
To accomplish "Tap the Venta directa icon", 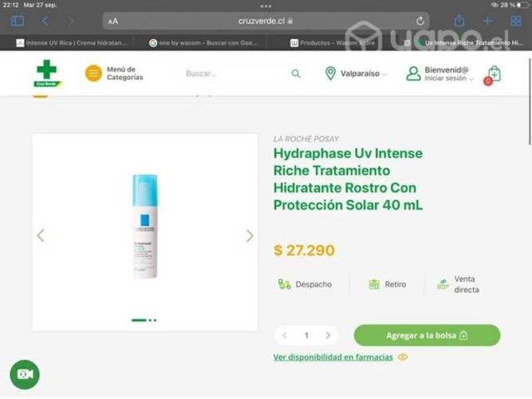I will (x=443, y=284).
